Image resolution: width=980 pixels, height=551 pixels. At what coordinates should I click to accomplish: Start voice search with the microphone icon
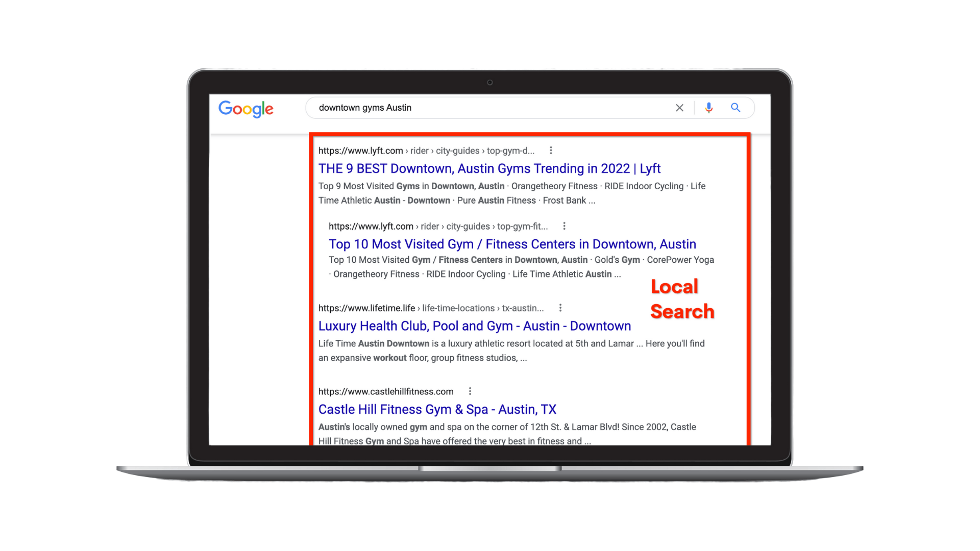(x=708, y=108)
